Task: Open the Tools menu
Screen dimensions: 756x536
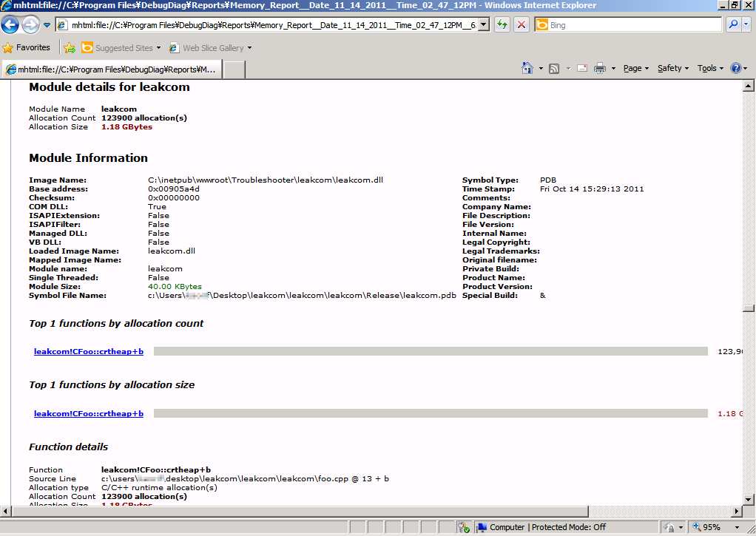Action: pos(710,68)
